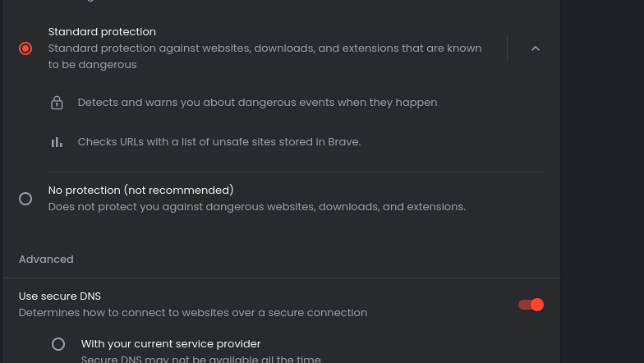Select the current service provider radio button
This screenshot has width=644, height=363.
[x=58, y=344]
